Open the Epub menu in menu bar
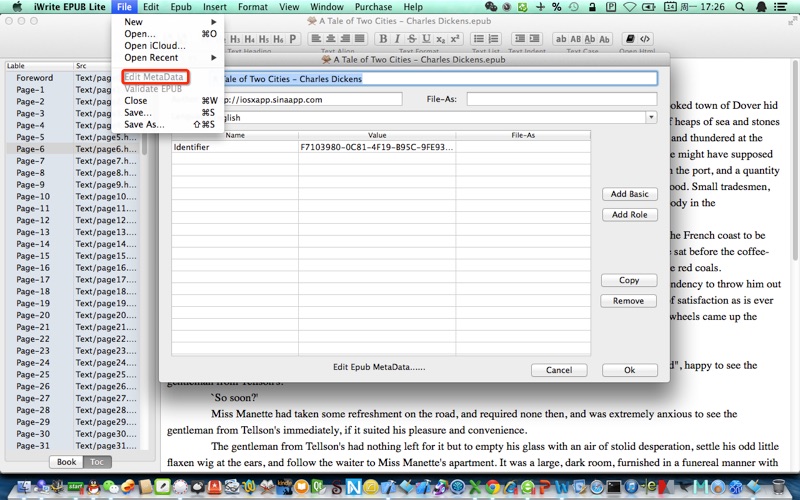This screenshot has height=500, width=800. pyautogui.click(x=181, y=7)
